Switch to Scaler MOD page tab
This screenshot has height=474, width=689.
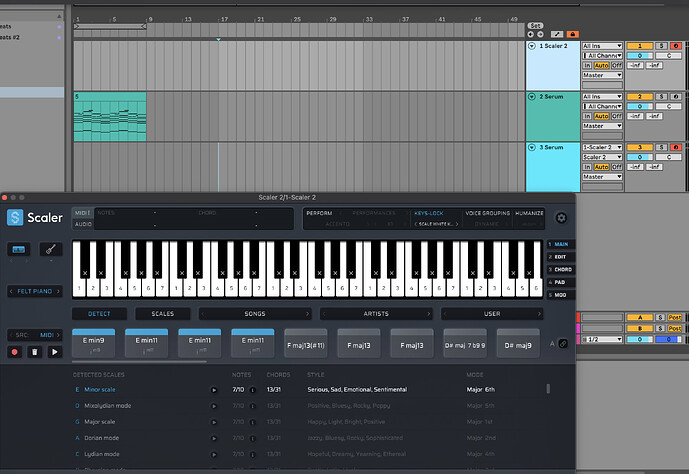[x=561, y=295]
